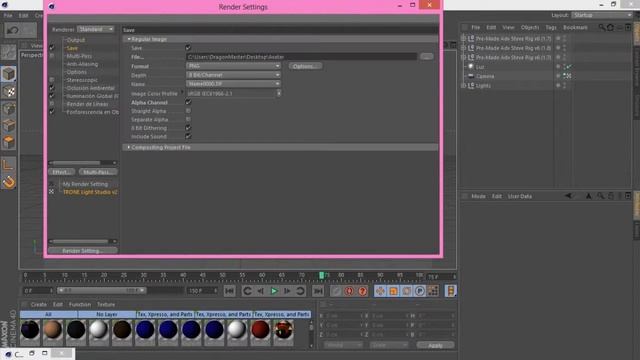Screen dimensions: 640x360
Task: Click the Multi-Pass... button
Action: (98, 172)
